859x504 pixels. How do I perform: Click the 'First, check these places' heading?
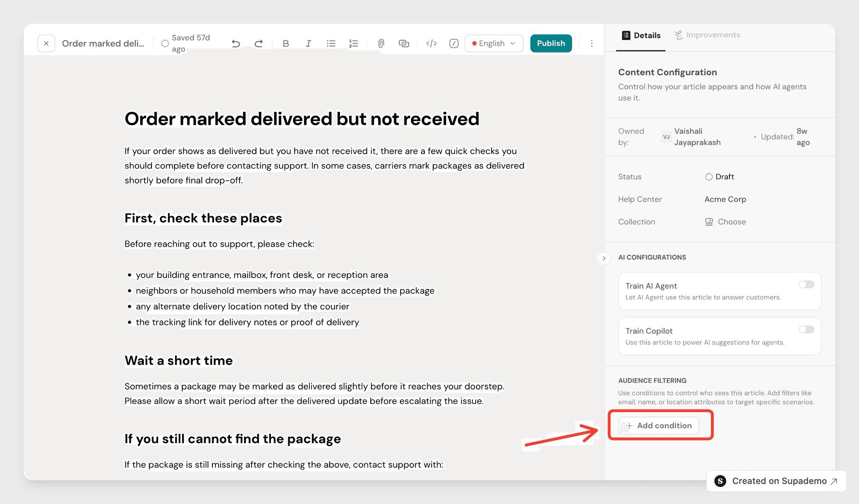coord(203,218)
